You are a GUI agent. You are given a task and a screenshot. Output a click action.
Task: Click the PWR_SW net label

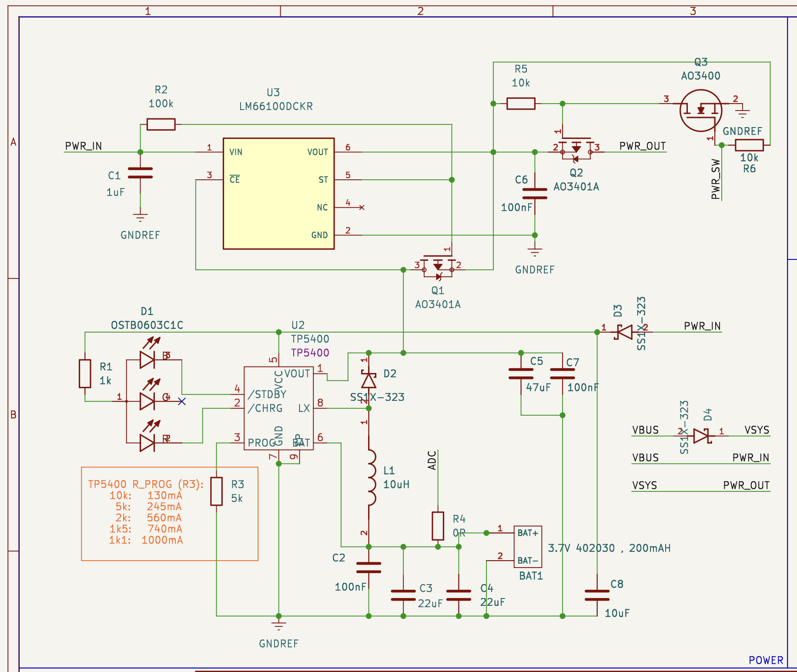coord(716,179)
